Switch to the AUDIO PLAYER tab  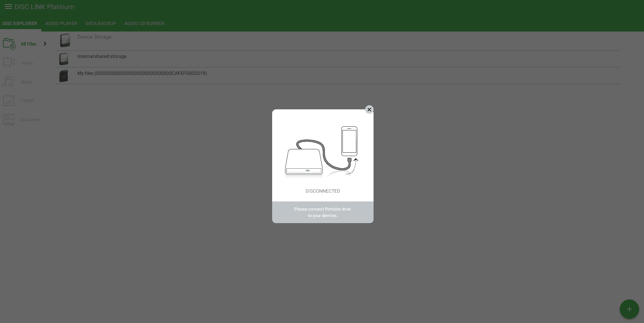[x=61, y=23]
